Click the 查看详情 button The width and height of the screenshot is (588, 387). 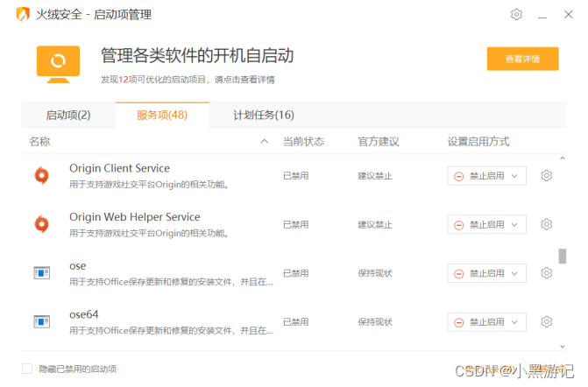coord(523,59)
